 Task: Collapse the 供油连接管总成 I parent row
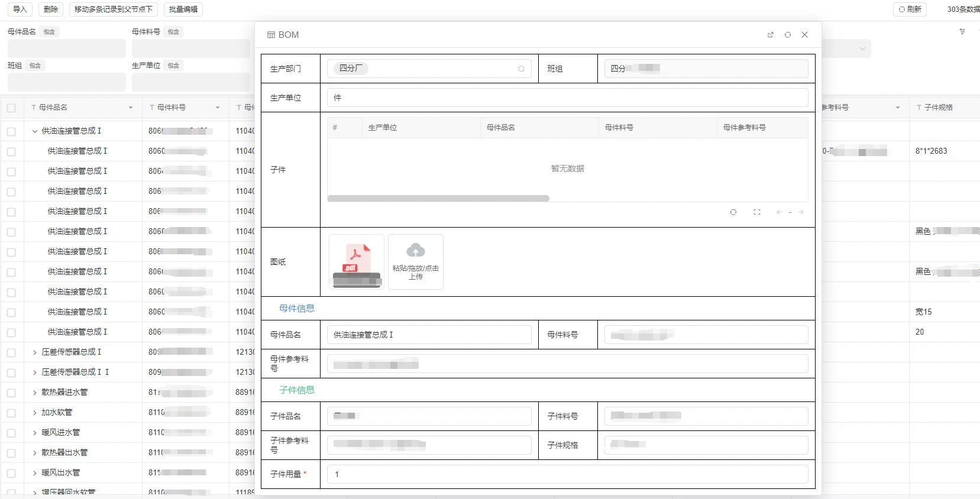[34, 131]
